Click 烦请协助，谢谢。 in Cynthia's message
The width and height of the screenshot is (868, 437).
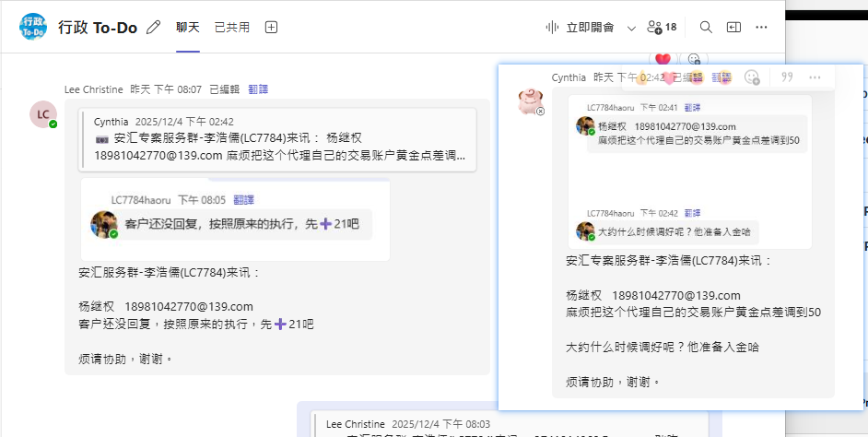pyautogui.click(x=613, y=382)
